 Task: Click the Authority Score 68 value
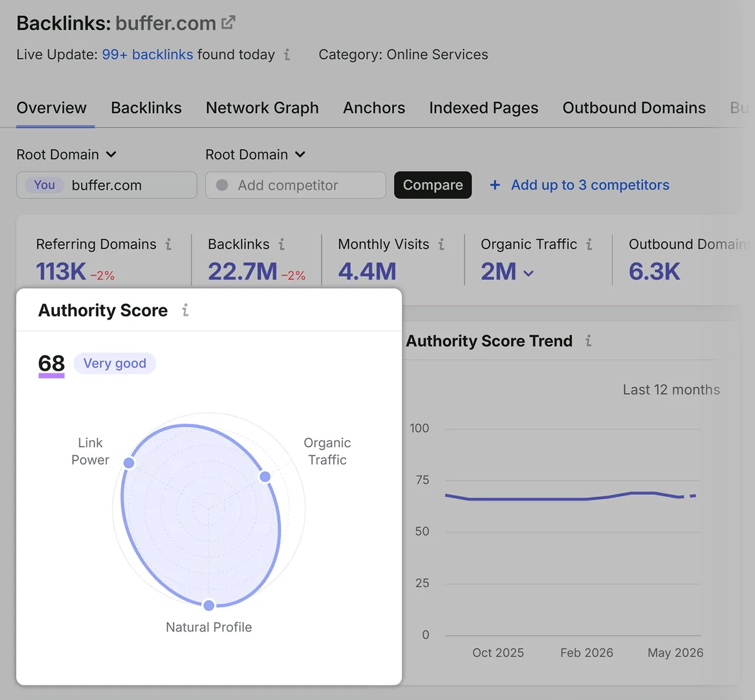click(52, 364)
